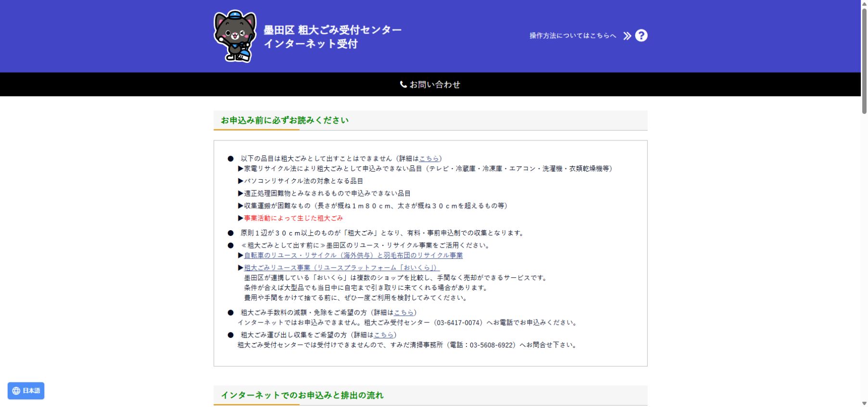Click the line 収集運搬が困難なもの
Screen dimensions: 868x407
point(376,206)
